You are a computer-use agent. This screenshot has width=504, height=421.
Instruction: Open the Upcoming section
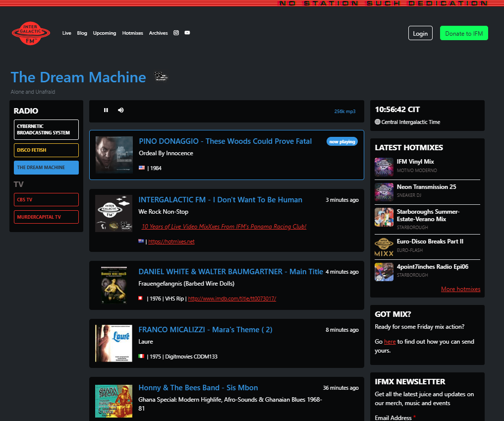105,33
